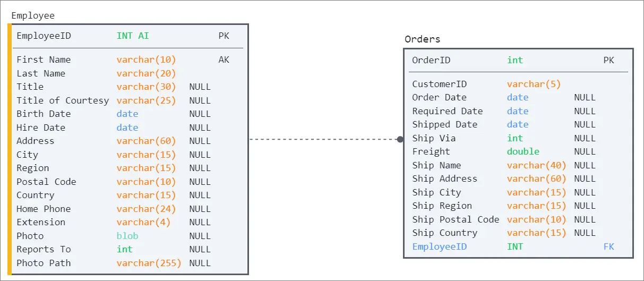Click the Reports To column name
Viewport: 644px width, 281px height.
pos(44,249)
